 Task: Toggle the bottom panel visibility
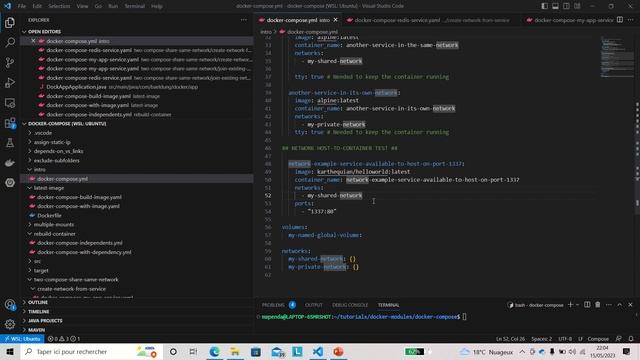[556, 6]
